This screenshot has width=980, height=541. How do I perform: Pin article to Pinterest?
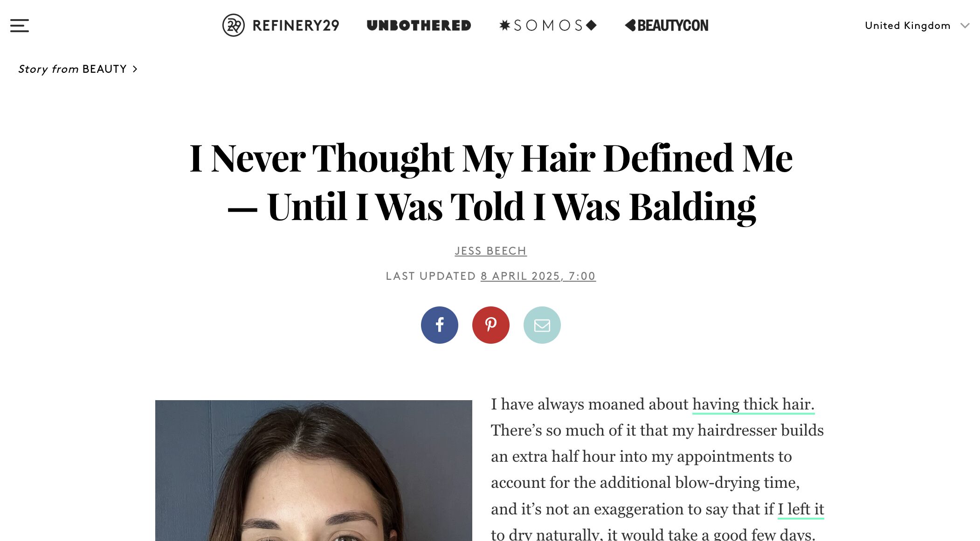[x=490, y=325]
